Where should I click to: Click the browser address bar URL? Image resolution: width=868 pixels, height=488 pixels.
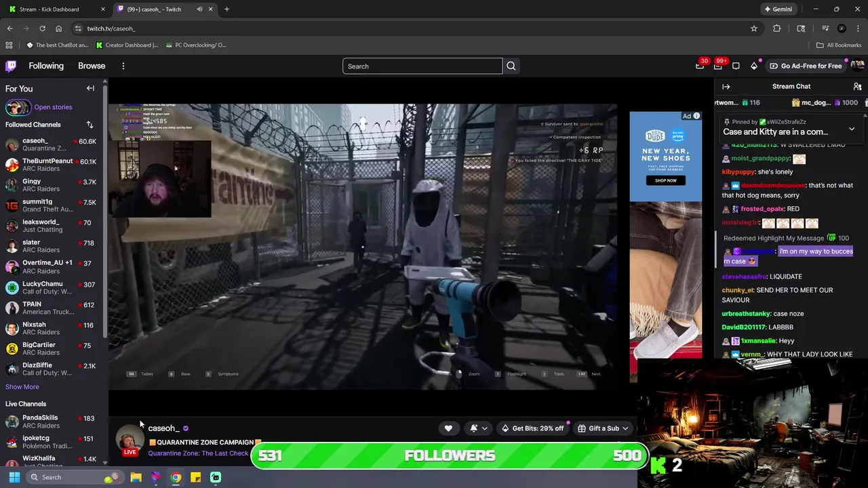[111, 28]
